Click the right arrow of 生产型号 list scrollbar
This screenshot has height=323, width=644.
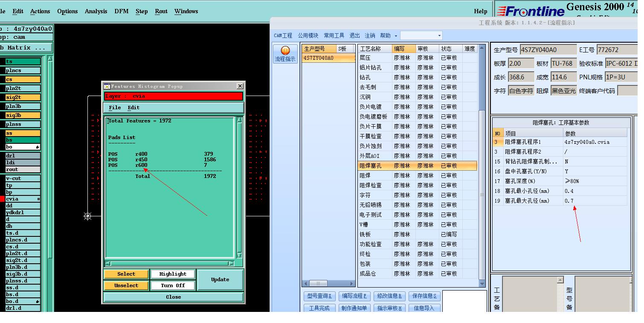[x=352, y=283]
